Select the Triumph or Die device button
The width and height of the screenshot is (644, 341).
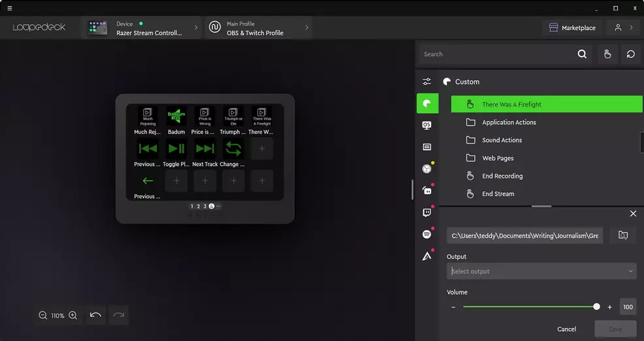pyautogui.click(x=233, y=117)
